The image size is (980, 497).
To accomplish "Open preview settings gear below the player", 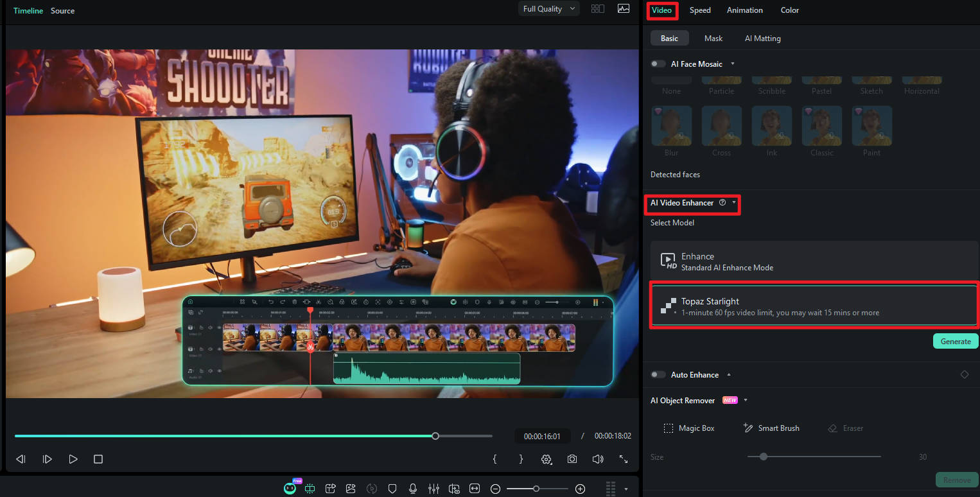I will point(547,459).
